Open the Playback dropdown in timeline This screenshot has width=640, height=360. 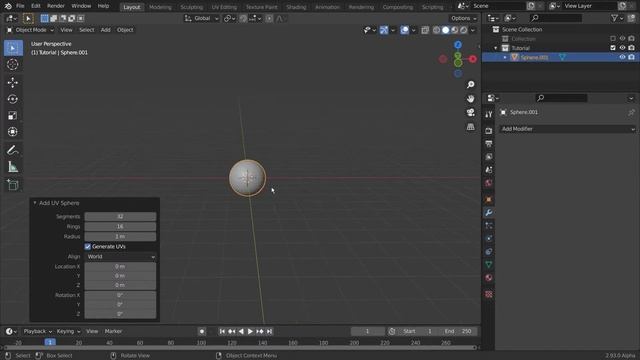pyautogui.click(x=38, y=331)
